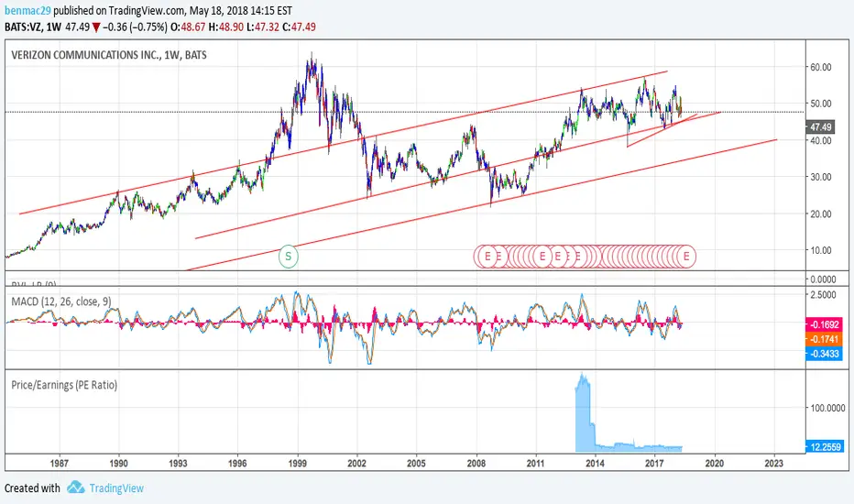Image resolution: width=854 pixels, height=504 pixels.
Task: Click the 50.00 price axis label
Action: coord(821,104)
